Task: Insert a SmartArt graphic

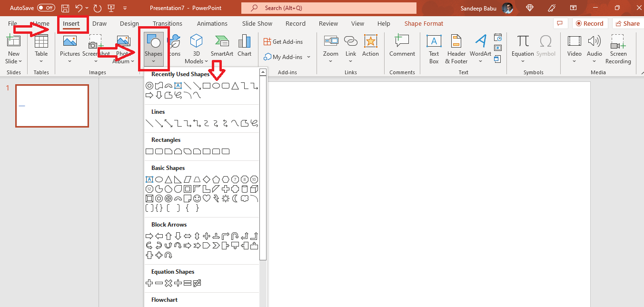Action: (222, 46)
